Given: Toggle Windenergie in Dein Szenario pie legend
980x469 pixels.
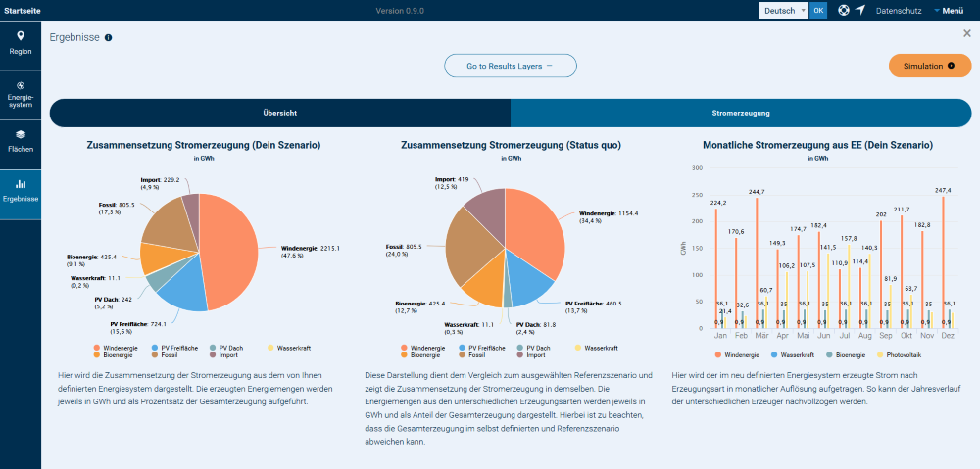Looking at the screenshot, I should (117, 348).
